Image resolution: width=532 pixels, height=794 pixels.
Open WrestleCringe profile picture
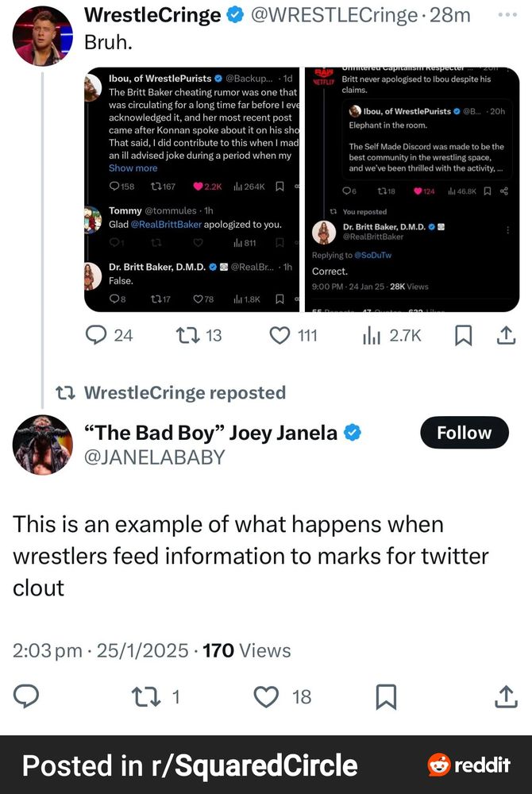point(43,36)
